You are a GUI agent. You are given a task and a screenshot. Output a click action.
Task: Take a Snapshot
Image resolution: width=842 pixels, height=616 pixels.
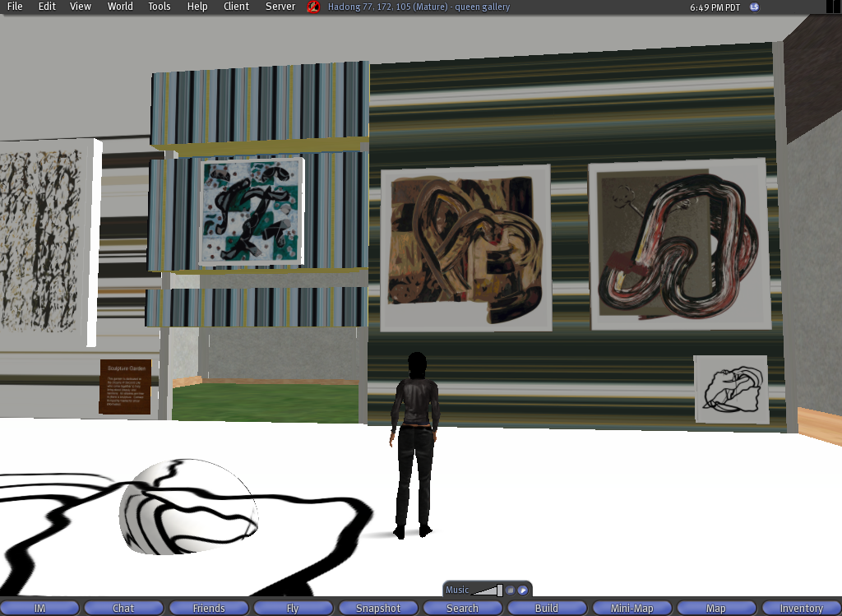click(x=378, y=608)
